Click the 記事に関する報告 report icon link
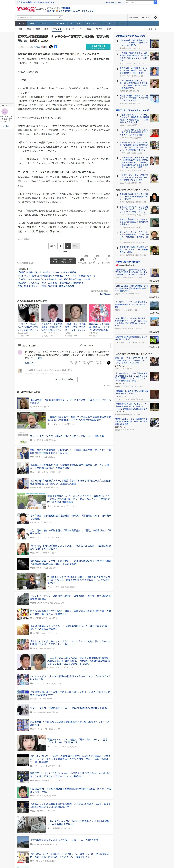 click(26, 263)
